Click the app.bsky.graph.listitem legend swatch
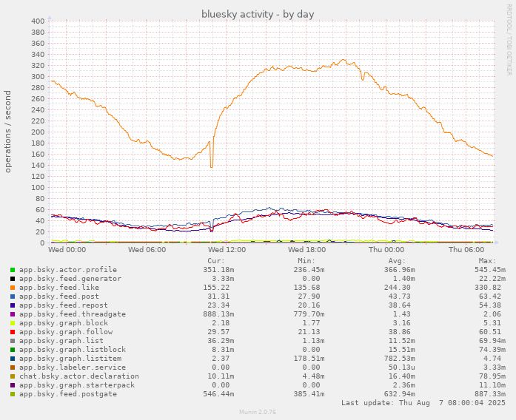 click(13, 359)
